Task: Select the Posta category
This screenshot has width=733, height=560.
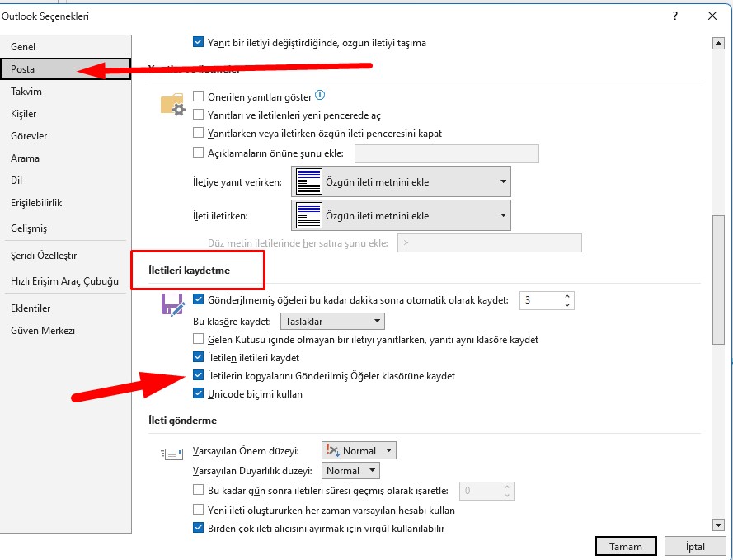Action: click(x=66, y=69)
